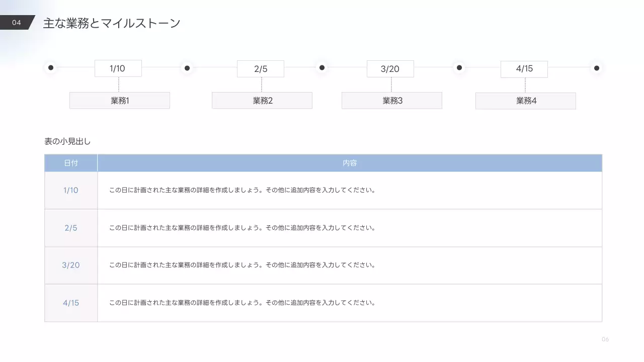Click the slide number 04 marker
The width and height of the screenshot is (644, 362).
click(16, 22)
